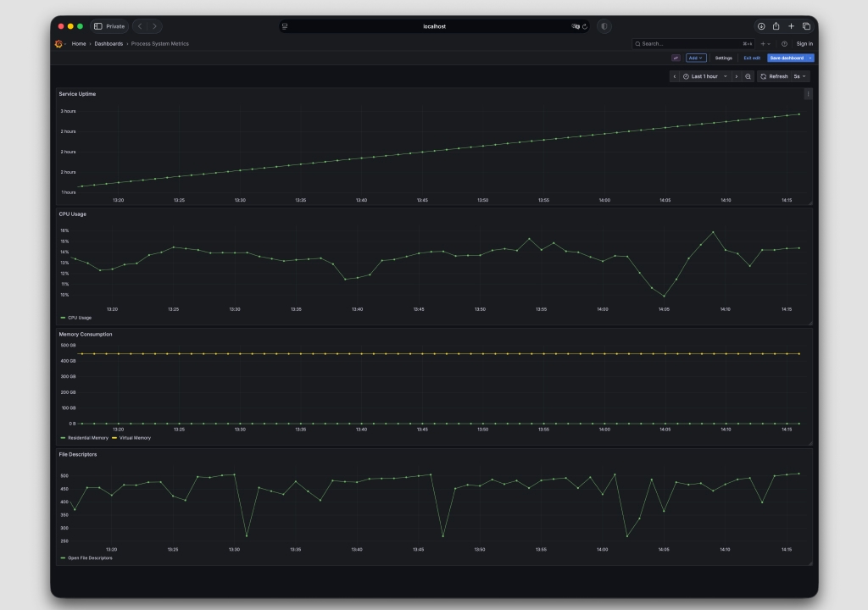The width and height of the screenshot is (868, 610).
Task: Open the Service Uptime panel menu icon
Action: click(807, 93)
